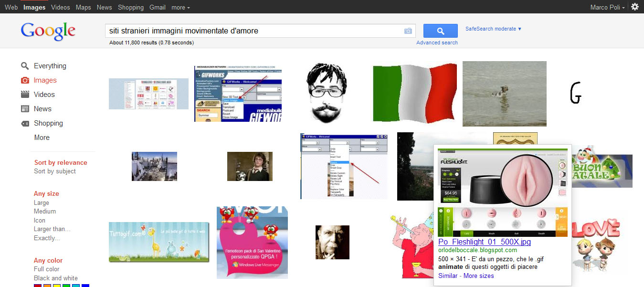Select News in the left sidebar
This screenshot has height=287, width=644.
coord(42,109)
